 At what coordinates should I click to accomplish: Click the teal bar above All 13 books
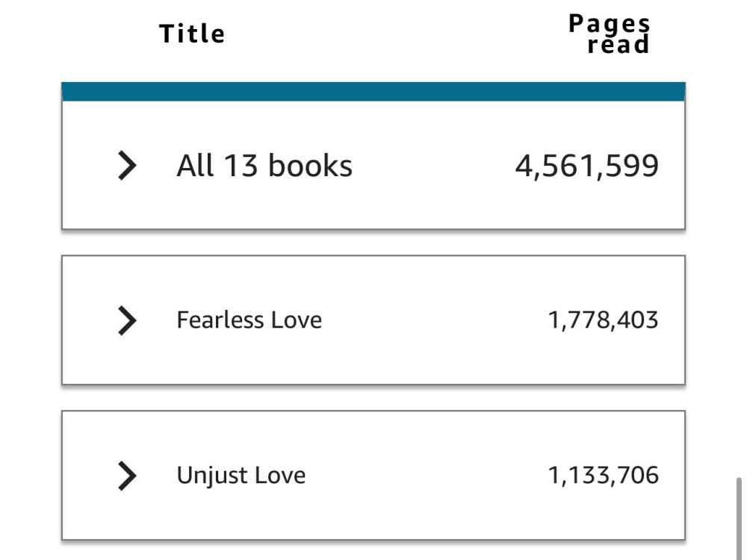[373, 91]
